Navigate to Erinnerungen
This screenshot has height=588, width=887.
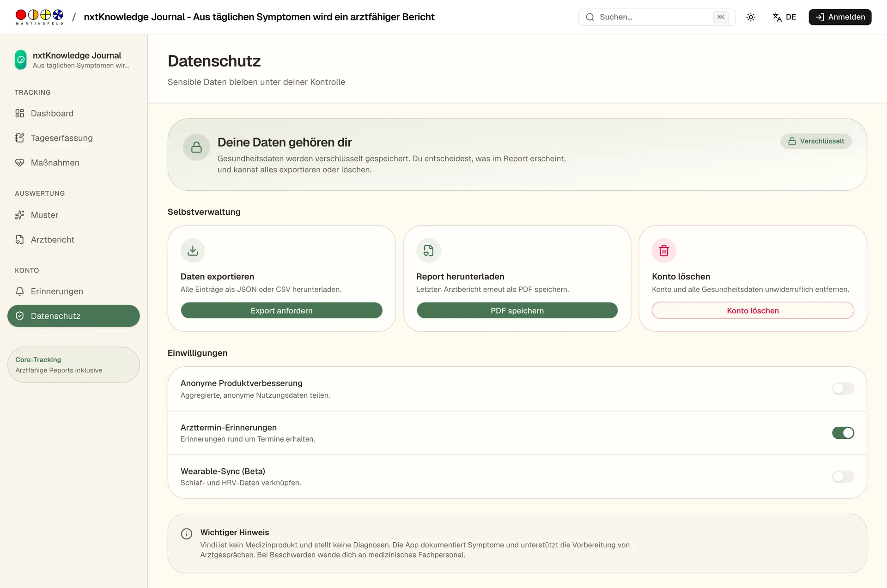(x=73, y=291)
